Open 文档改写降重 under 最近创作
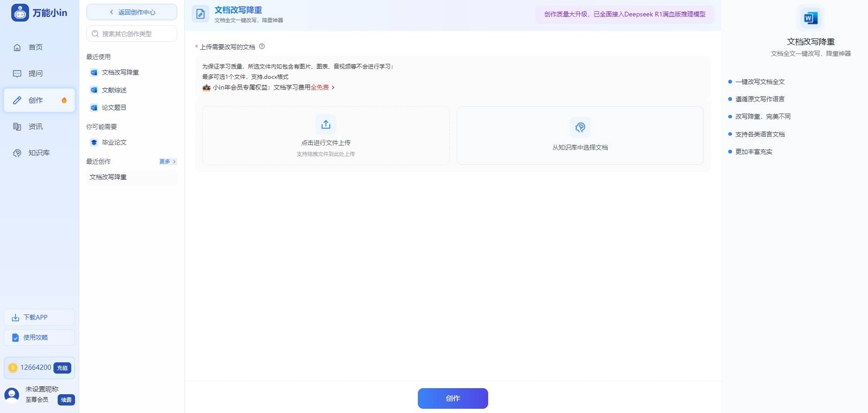The width and height of the screenshot is (868, 413). tap(132, 177)
